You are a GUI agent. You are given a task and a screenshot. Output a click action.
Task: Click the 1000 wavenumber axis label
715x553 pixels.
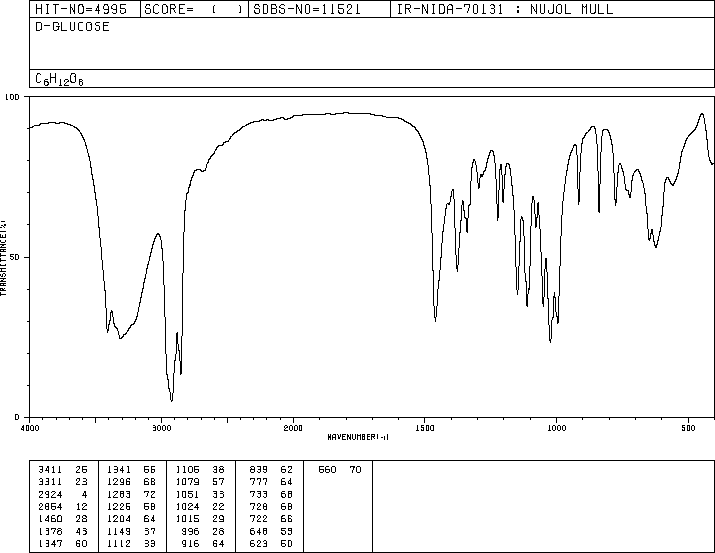tap(556, 428)
